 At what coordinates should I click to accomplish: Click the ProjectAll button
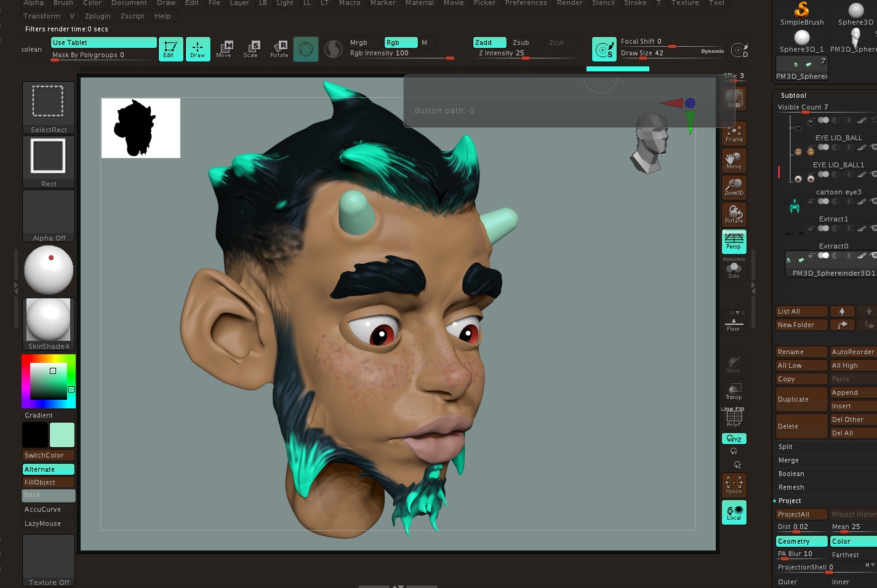pos(801,514)
